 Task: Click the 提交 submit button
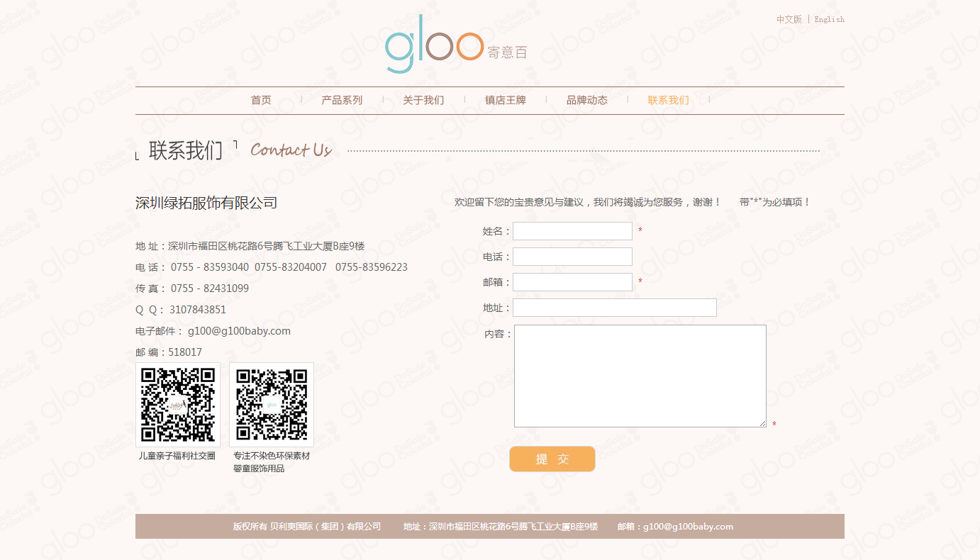pyautogui.click(x=552, y=459)
